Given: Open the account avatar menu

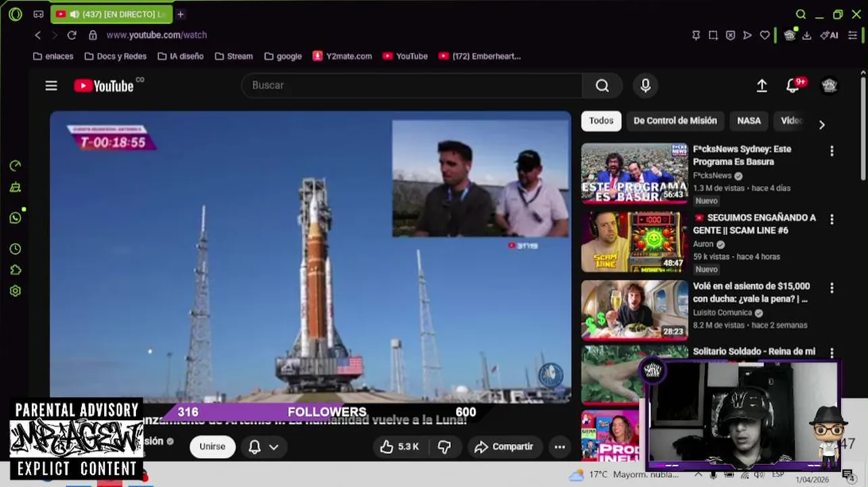Looking at the screenshot, I should coord(829,85).
